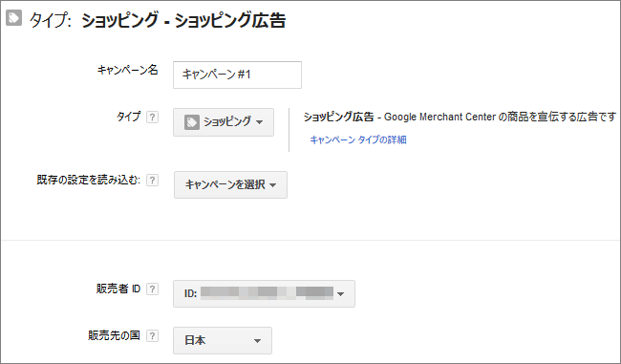Open the help icon next to タイプ
Image resolution: width=621 pixels, height=364 pixels.
[x=153, y=118]
